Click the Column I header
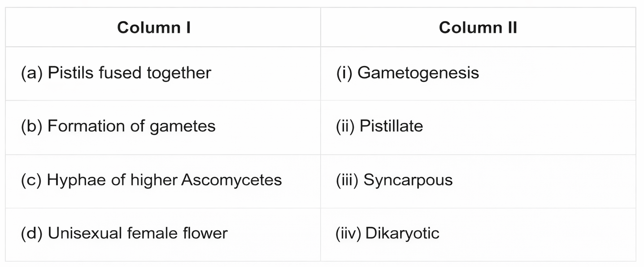 (x=154, y=28)
